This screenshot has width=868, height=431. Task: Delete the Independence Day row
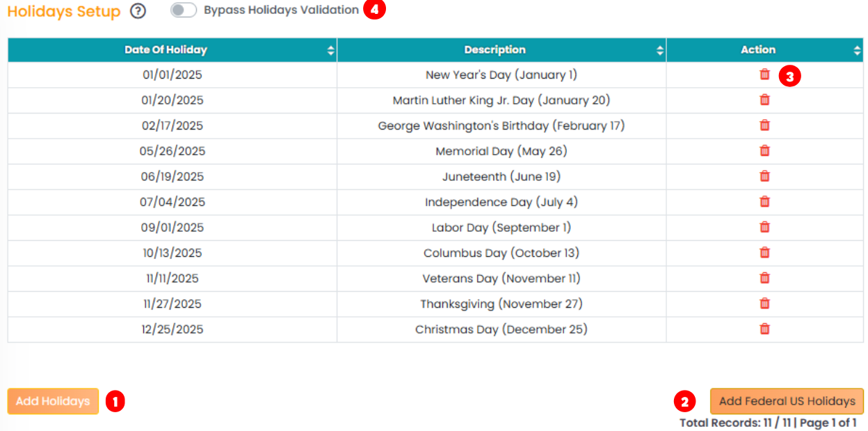pos(764,202)
